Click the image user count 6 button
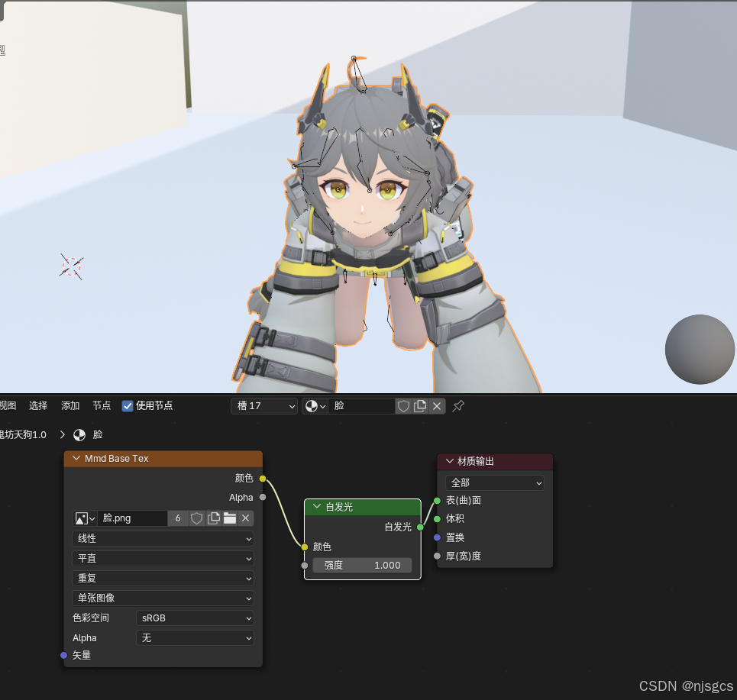 (x=178, y=518)
